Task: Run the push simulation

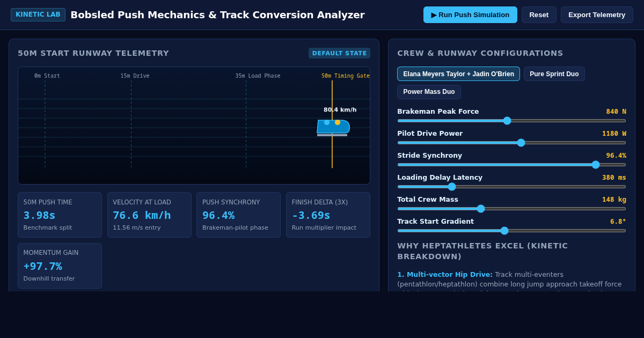Action: tap(470, 14)
